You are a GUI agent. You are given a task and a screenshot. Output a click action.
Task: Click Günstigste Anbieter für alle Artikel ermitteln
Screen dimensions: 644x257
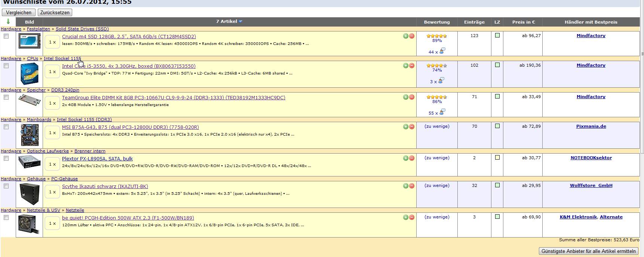point(589,251)
